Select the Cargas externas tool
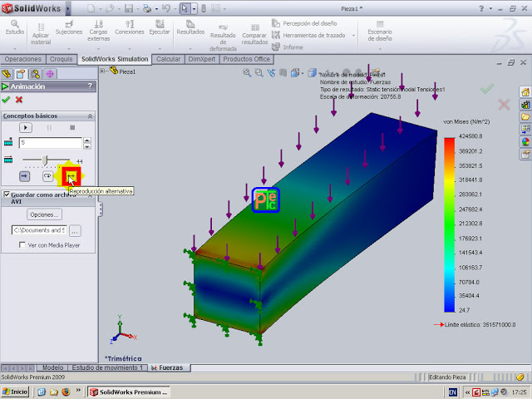The image size is (532, 399). pyautogui.click(x=98, y=31)
